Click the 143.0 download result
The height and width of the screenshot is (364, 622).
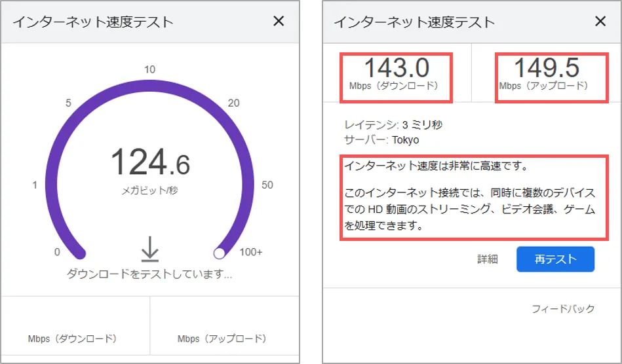[396, 69]
